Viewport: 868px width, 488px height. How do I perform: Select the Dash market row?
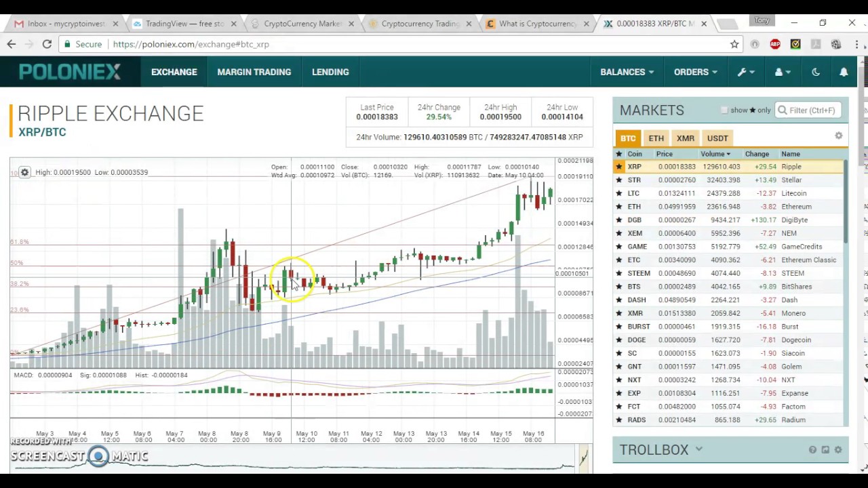[729, 300]
